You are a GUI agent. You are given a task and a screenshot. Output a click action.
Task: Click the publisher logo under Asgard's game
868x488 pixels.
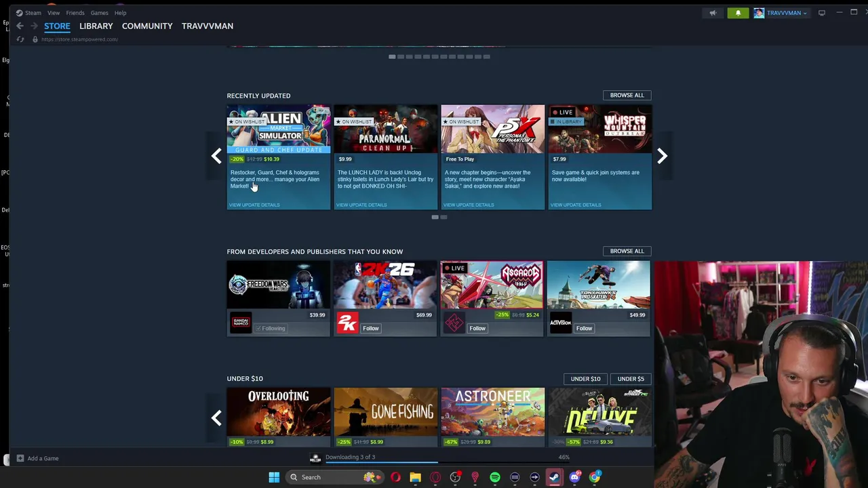pos(454,323)
